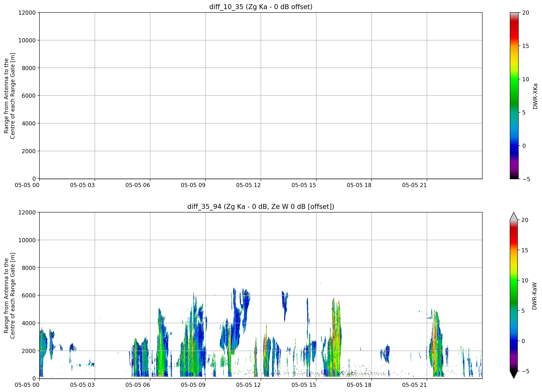
Task: Click the 05-05 12 tick on upper plot
Action: [x=248, y=185]
